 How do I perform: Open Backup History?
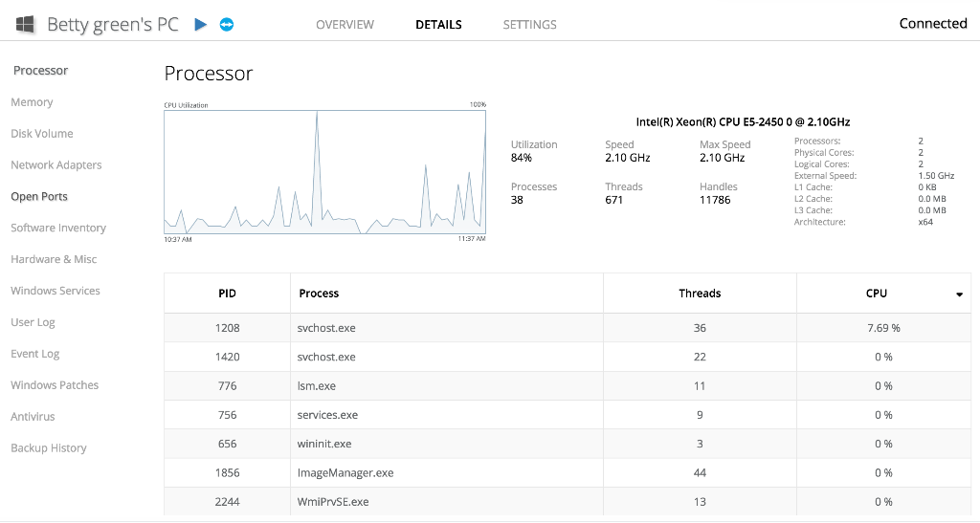point(49,448)
